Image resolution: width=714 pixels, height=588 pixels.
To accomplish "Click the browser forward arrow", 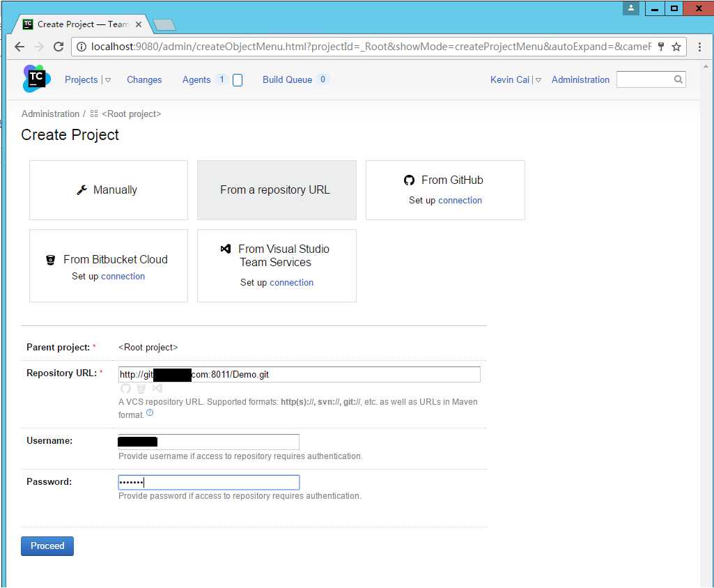I will point(39,47).
